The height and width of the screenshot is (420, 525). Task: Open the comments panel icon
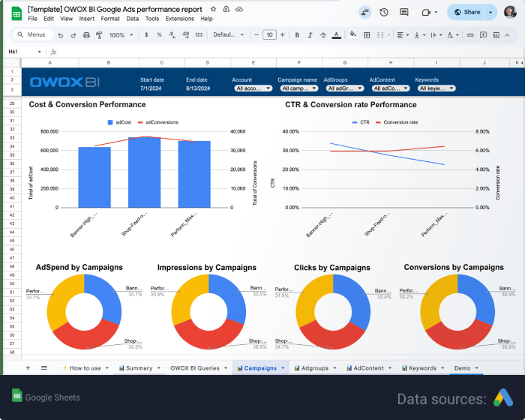tap(404, 13)
